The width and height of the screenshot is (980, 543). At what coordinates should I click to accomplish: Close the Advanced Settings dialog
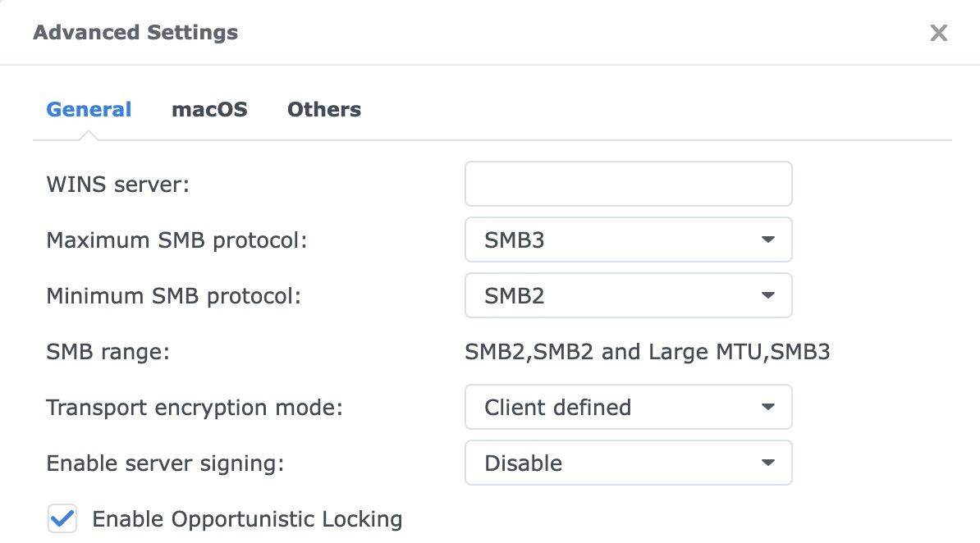(x=938, y=33)
